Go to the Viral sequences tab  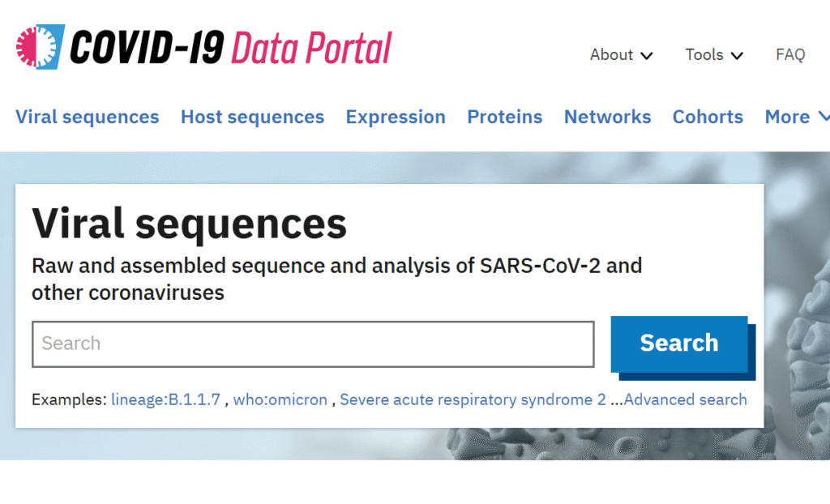[x=87, y=117]
